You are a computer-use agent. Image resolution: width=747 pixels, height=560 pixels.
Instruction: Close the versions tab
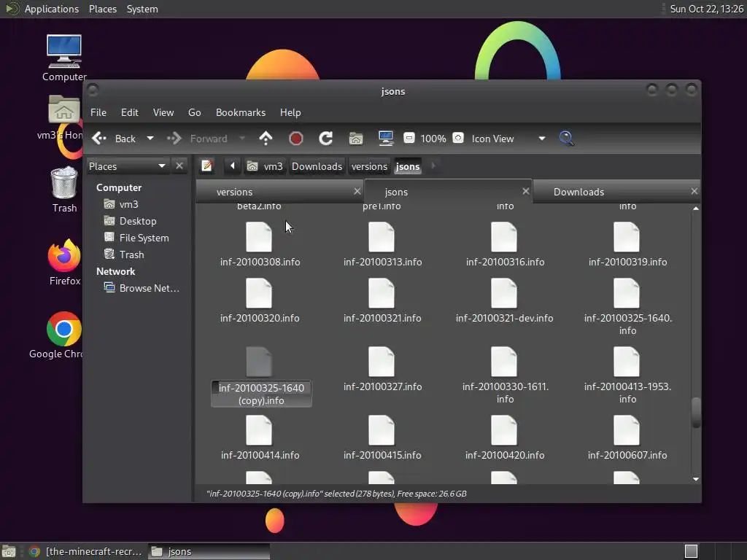click(x=357, y=191)
